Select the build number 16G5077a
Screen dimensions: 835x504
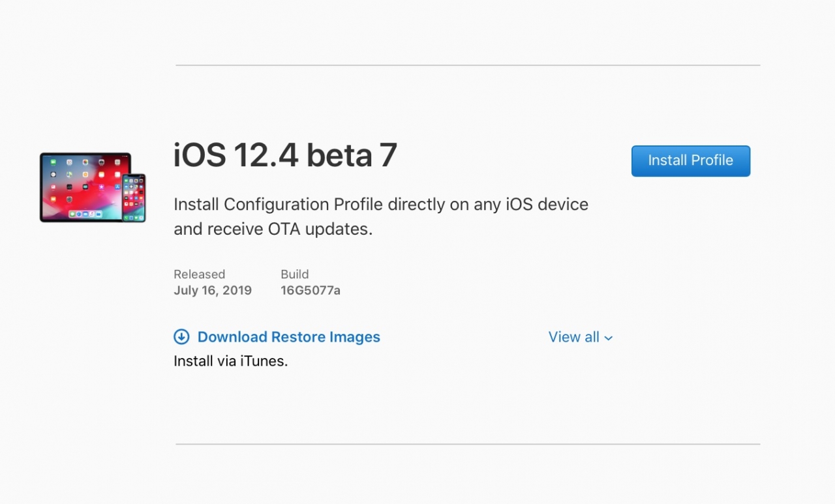[x=311, y=291]
